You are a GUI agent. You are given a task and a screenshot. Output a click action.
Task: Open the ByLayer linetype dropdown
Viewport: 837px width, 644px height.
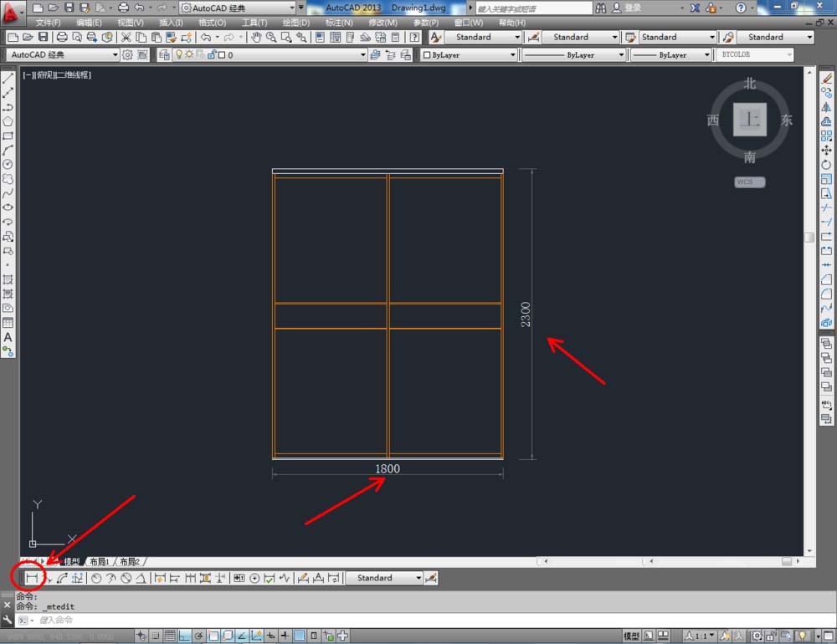click(x=574, y=54)
